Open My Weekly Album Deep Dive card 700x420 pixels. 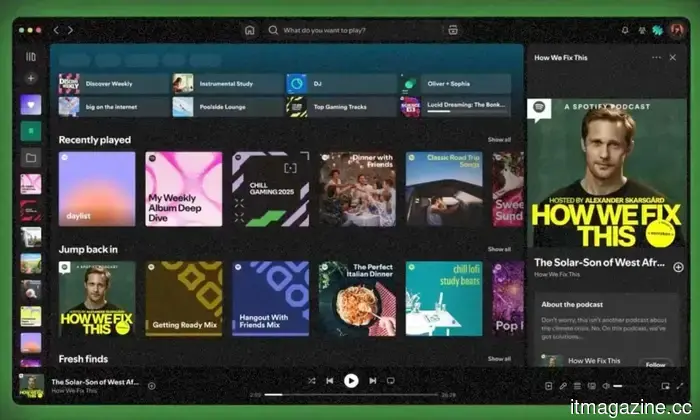pos(183,189)
